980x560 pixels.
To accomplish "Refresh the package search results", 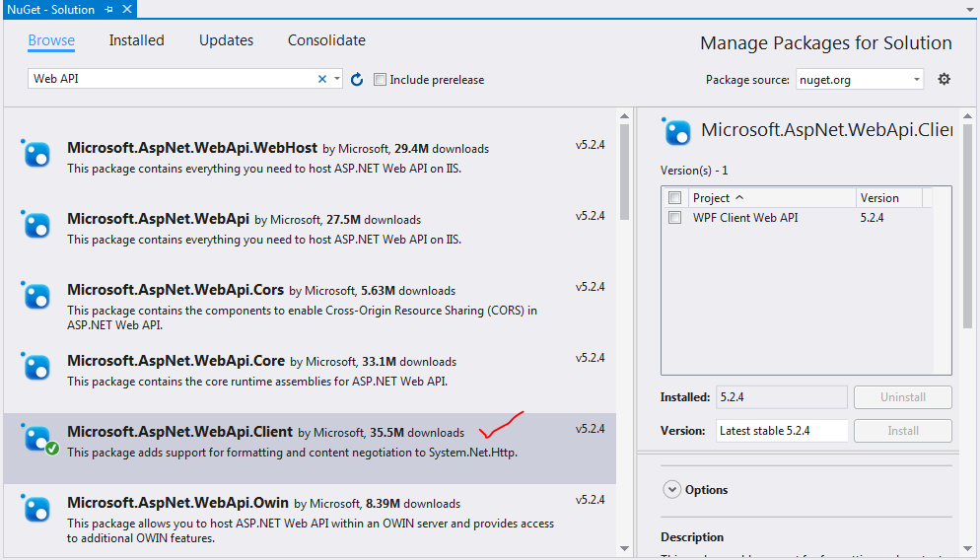I will (x=357, y=79).
